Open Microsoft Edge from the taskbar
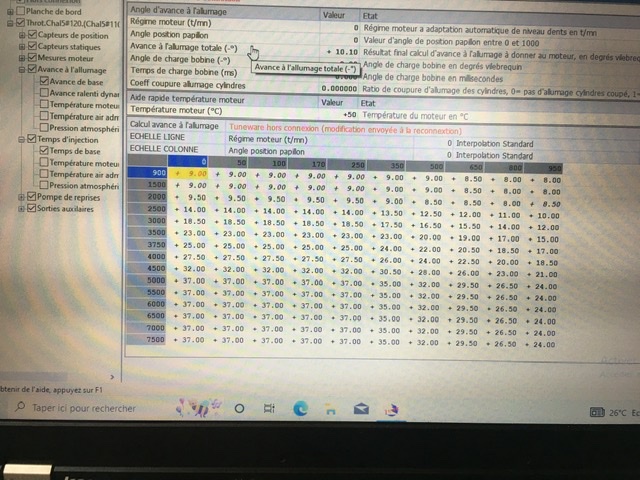The image size is (640, 480). (x=300, y=408)
